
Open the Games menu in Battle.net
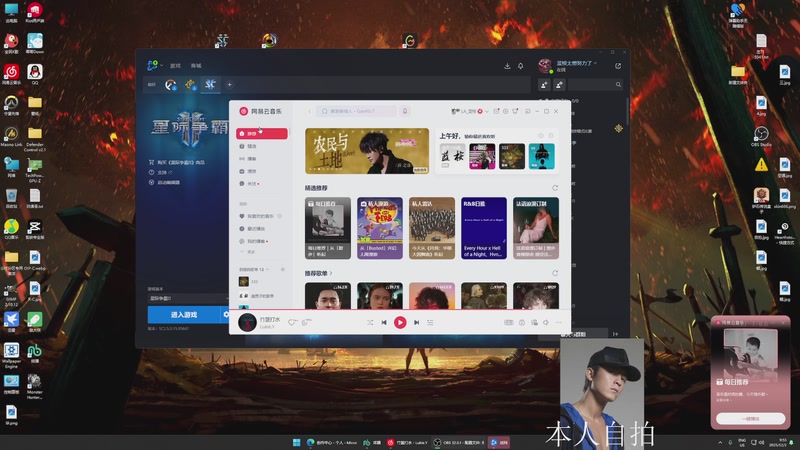[176, 66]
